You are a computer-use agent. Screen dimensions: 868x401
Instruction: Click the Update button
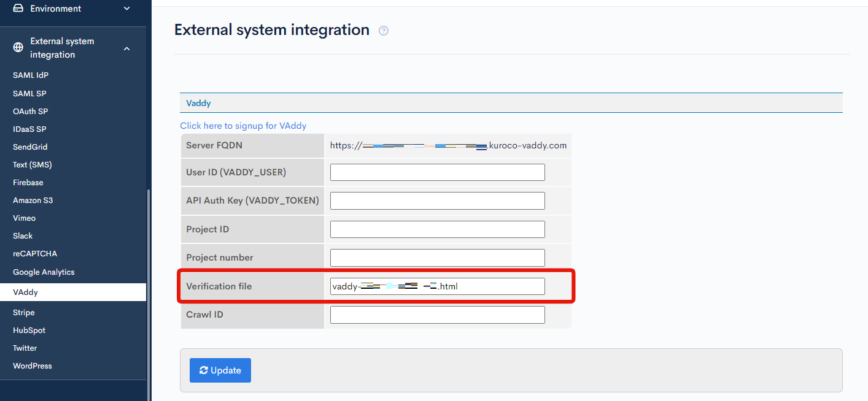pos(220,370)
